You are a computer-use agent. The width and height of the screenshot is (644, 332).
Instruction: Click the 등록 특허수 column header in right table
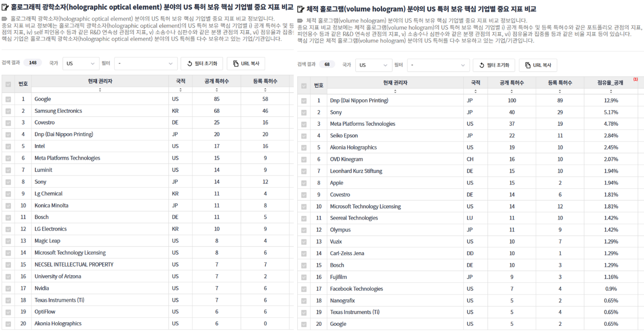[x=560, y=83]
